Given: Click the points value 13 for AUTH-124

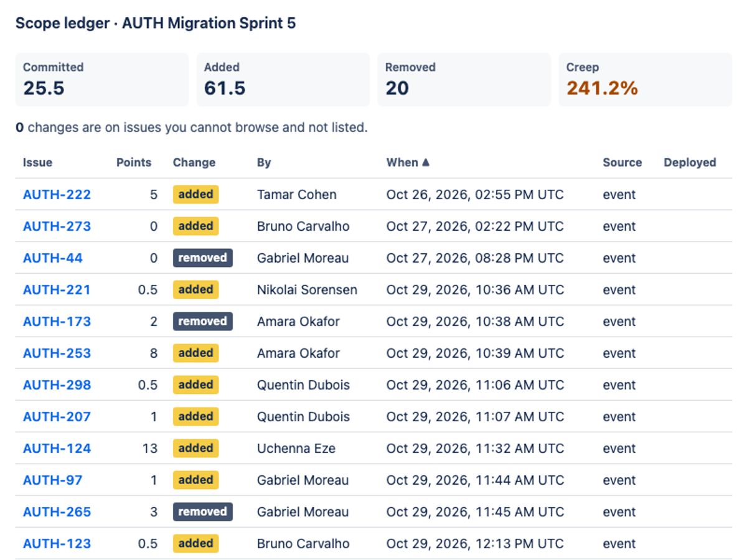Looking at the screenshot, I should [149, 449].
